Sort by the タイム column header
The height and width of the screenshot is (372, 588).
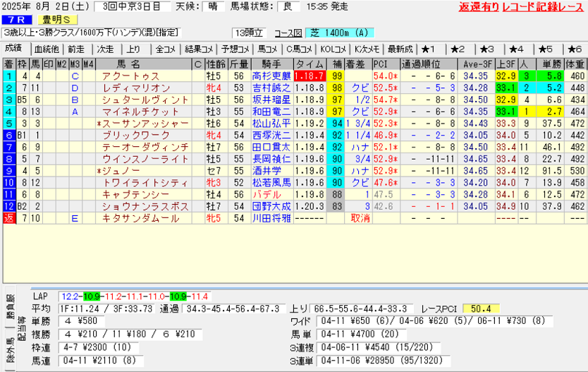click(311, 64)
